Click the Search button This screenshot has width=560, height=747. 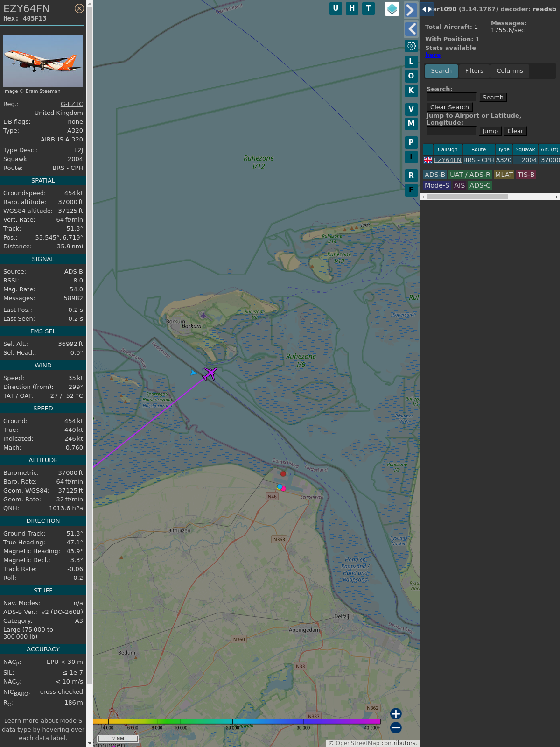click(x=493, y=97)
